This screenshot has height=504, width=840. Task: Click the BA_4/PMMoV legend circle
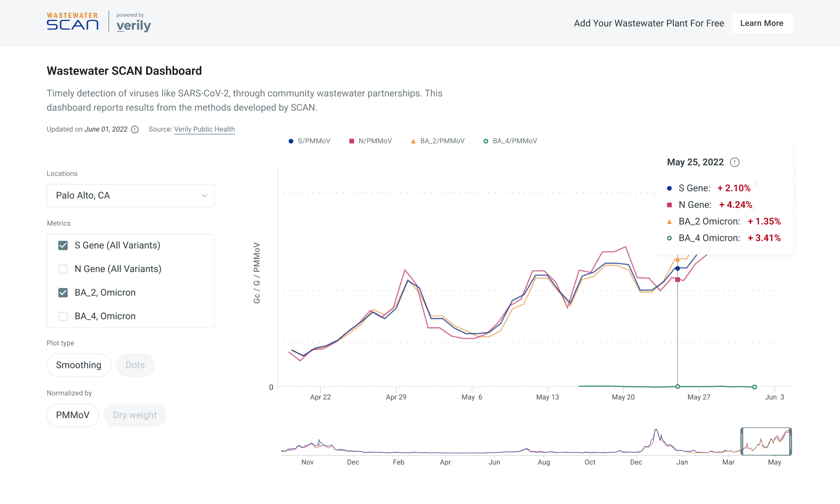point(486,141)
